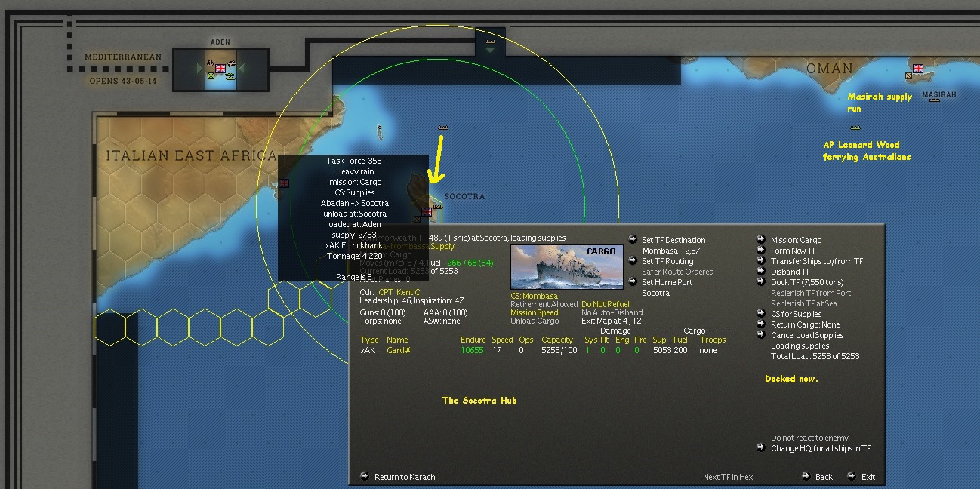
Task: Select the green unit marker in Aden box
Action: tap(211, 75)
